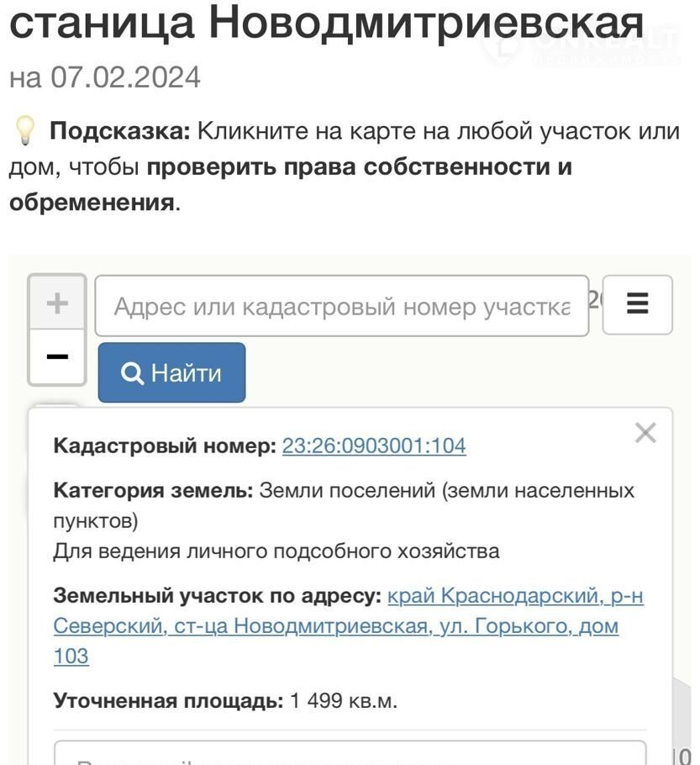Click the Земельный участок по адресу label

point(217,596)
